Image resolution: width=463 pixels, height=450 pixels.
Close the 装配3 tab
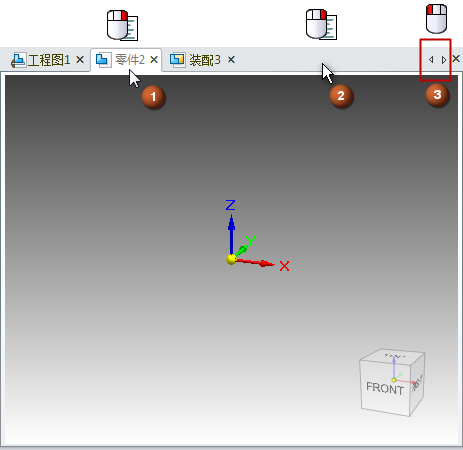tap(231, 60)
